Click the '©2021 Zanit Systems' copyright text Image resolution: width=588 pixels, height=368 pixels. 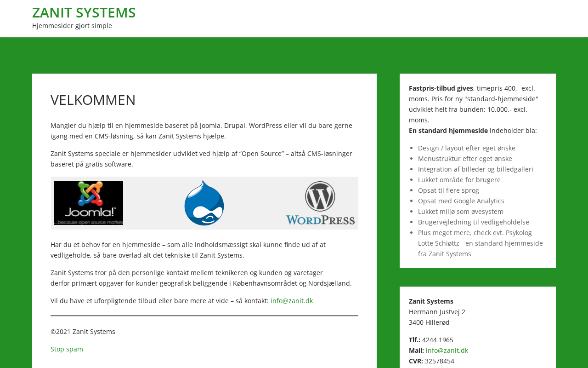pyautogui.click(x=83, y=332)
